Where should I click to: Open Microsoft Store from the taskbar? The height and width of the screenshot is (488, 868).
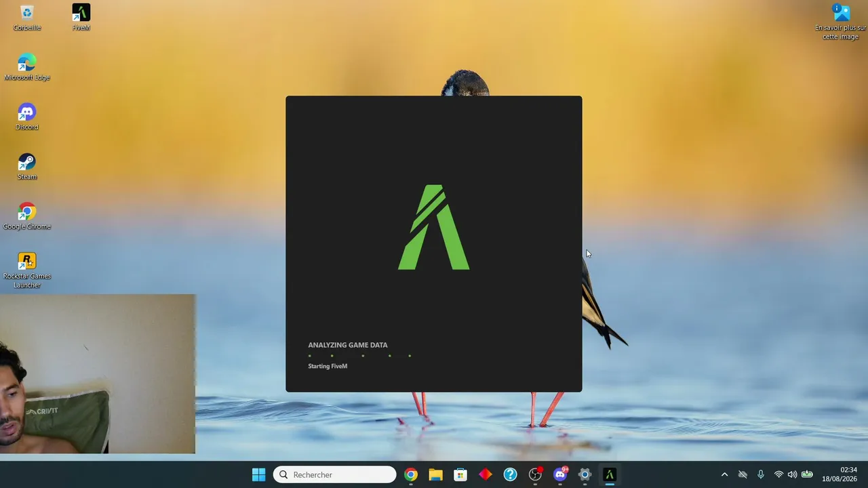460,474
